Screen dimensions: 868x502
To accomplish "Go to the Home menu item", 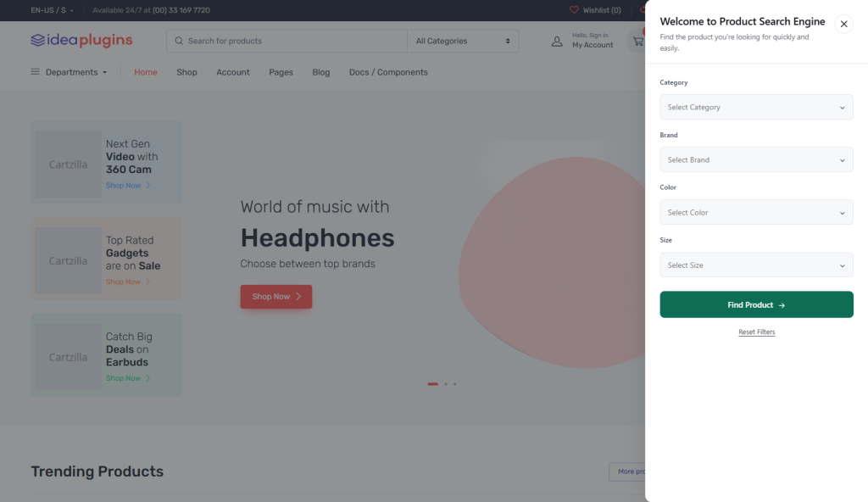I will click(146, 72).
